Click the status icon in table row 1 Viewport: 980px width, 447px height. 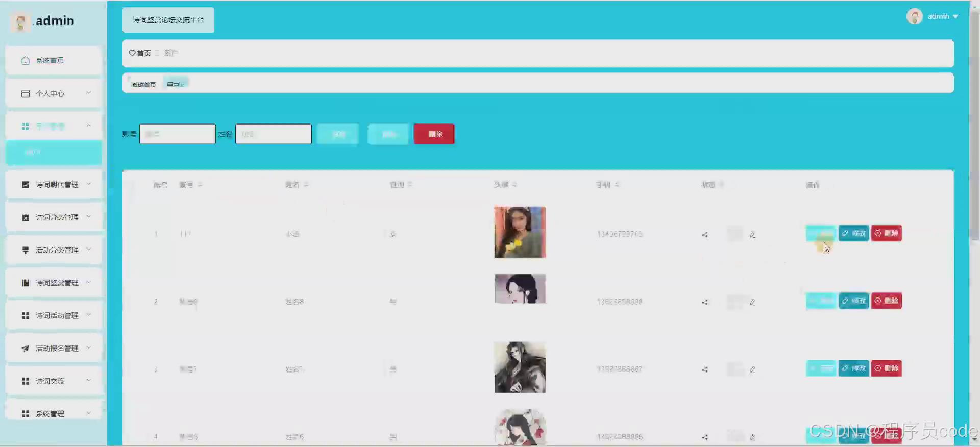point(705,235)
